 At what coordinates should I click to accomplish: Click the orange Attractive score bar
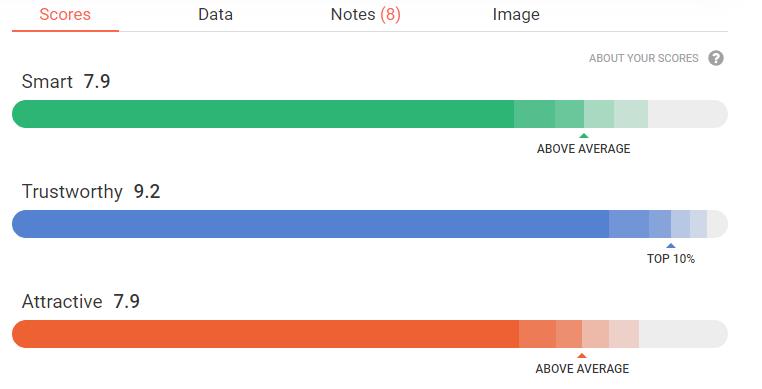pos(370,334)
